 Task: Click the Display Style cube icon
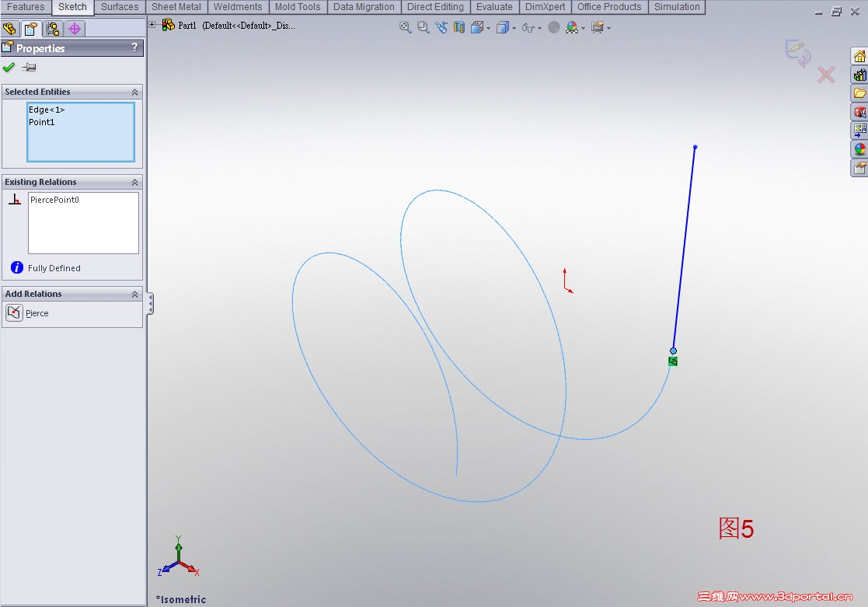(502, 27)
